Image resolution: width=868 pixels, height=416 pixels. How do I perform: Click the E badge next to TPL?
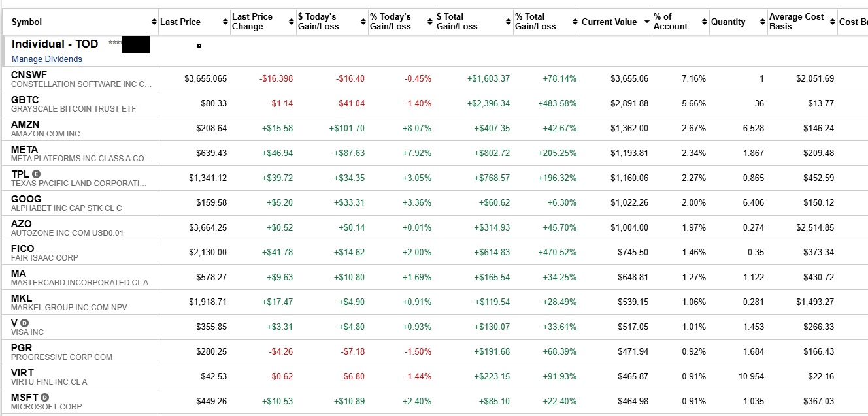point(36,174)
